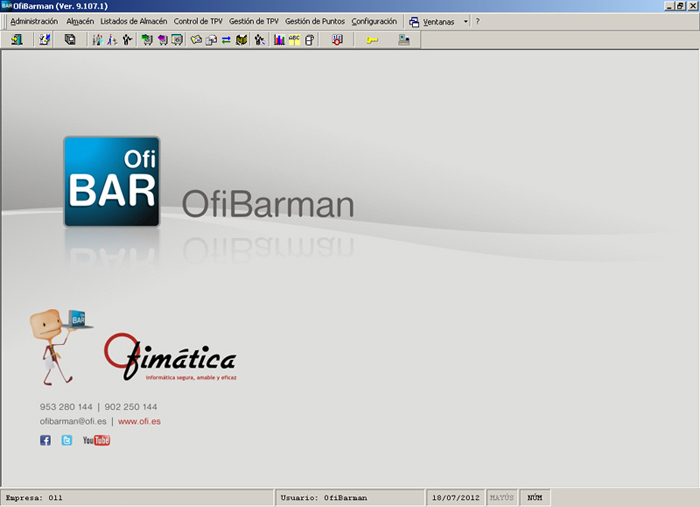Open the Gestión de TPV menu
The width and height of the screenshot is (700, 507).
pyautogui.click(x=254, y=21)
